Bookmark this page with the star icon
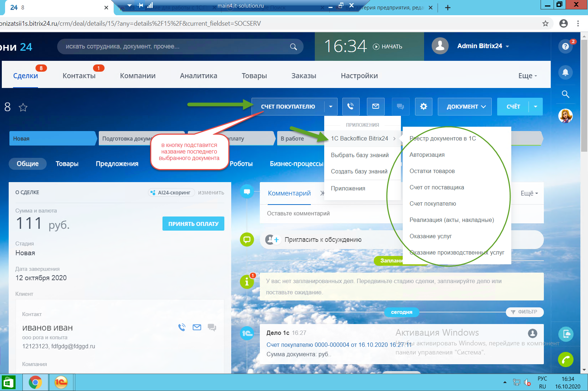588x391 pixels. [546, 24]
